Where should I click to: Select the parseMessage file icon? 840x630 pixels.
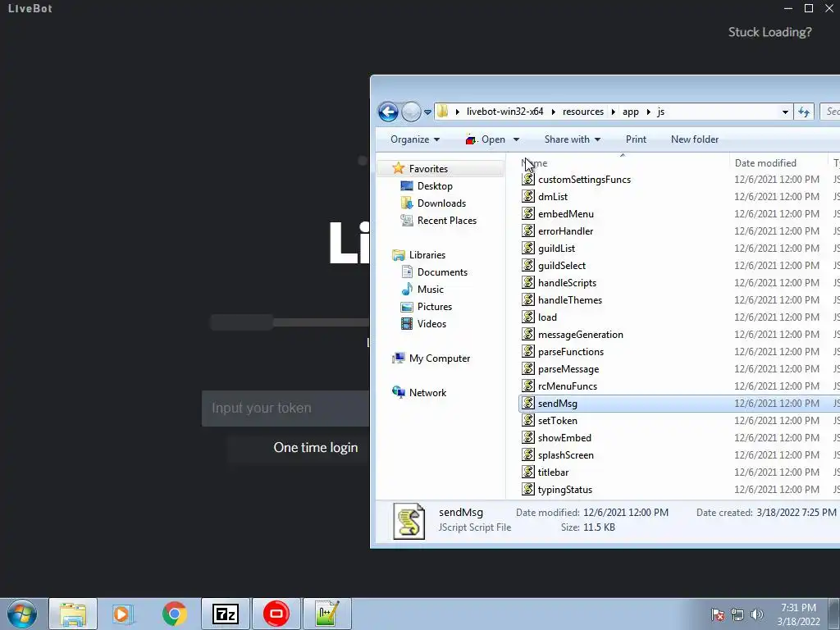(528, 368)
